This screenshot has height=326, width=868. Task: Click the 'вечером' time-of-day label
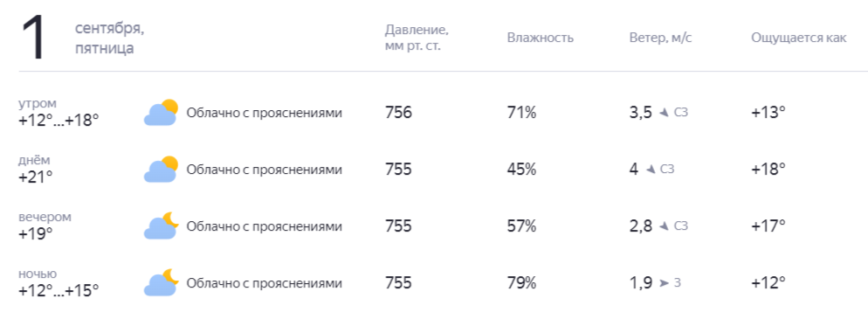[45, 217]
